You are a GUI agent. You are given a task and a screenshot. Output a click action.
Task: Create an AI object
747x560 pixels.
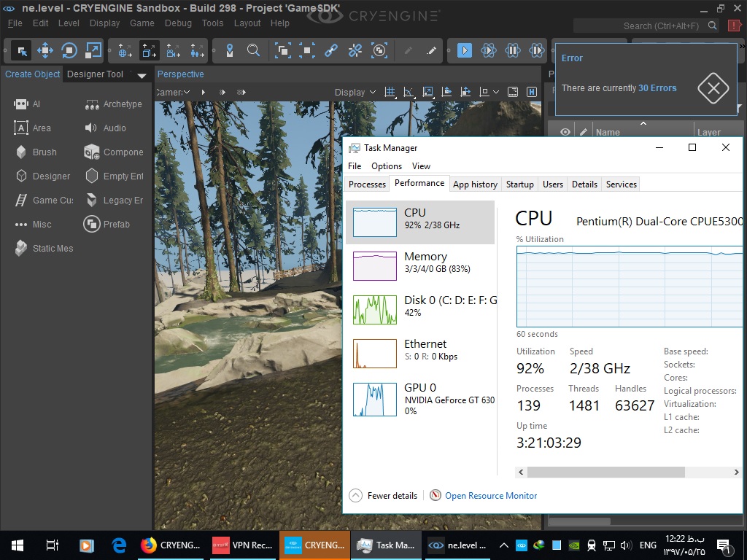click(28, 104)
